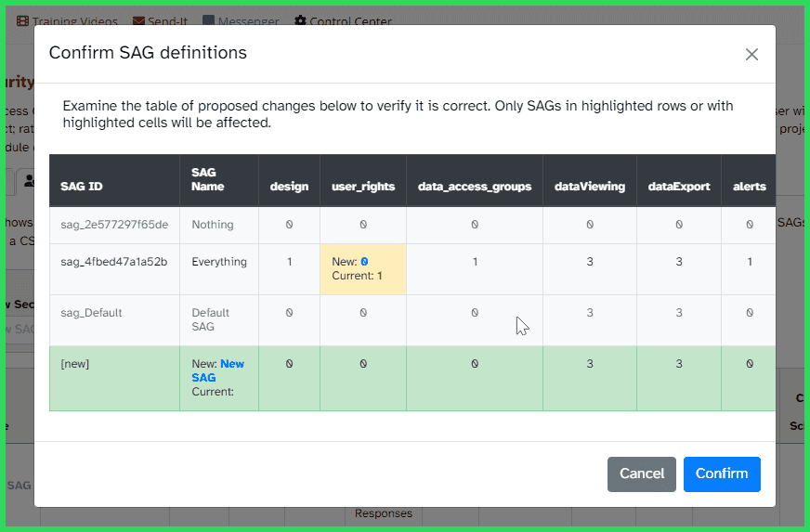Screen dimensions: 810x532
Task: Click user_rights no-access icon in Nothing row
Action: pos(363,225)
